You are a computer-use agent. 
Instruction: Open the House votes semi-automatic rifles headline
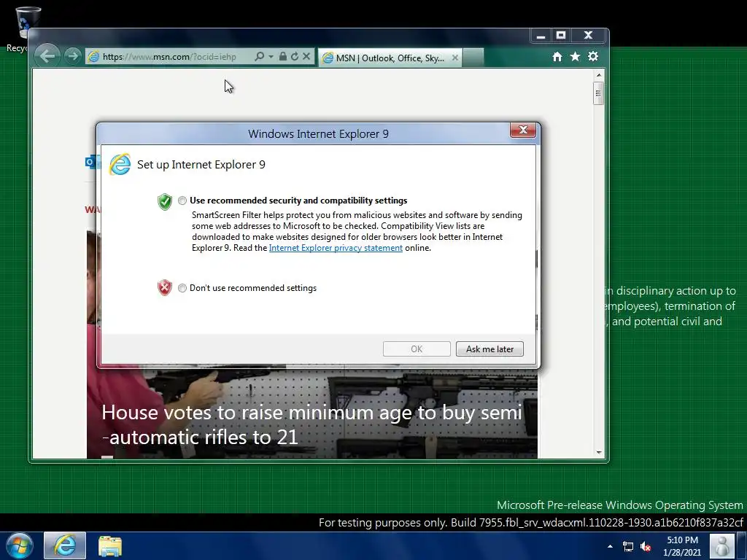click(311, 425)
